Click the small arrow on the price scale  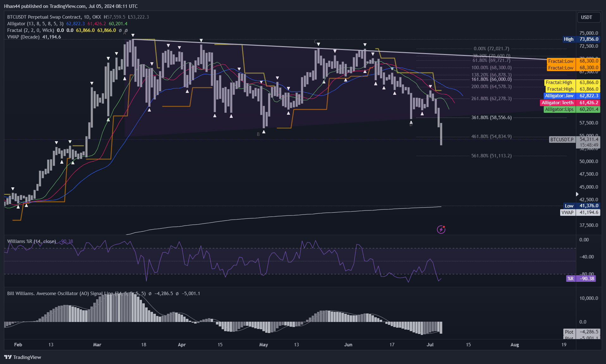point(577,194)
